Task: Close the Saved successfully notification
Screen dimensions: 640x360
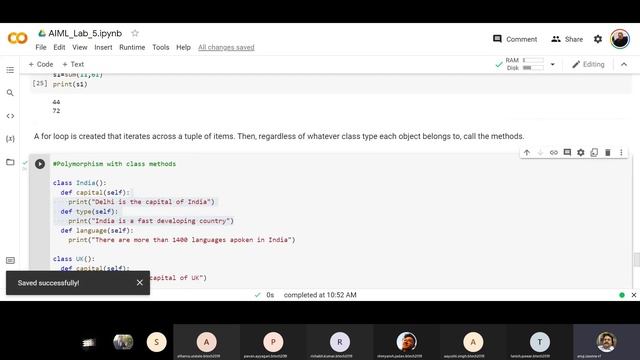Action: click(x=140, y=282)
